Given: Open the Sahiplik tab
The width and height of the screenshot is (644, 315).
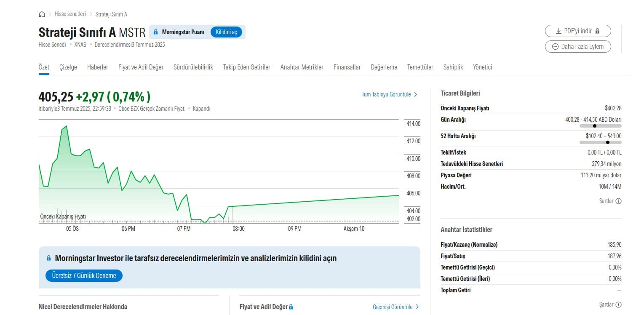Looking at the screenshot, I should click(x=453, y=67).
